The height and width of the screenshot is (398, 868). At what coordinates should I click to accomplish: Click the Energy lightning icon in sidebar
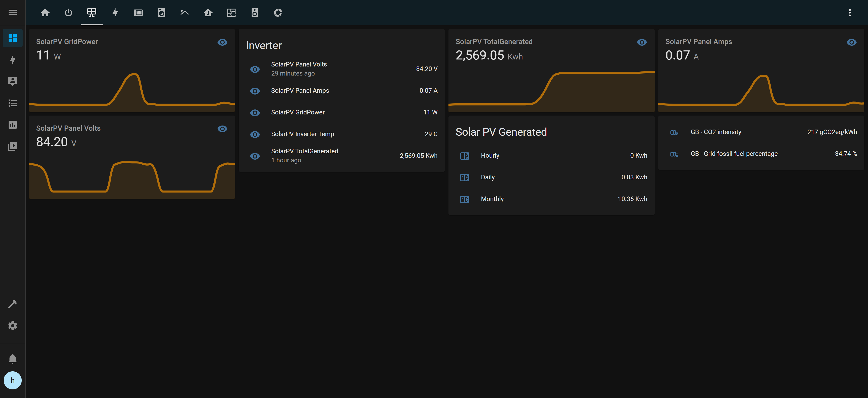pos(12,60)
